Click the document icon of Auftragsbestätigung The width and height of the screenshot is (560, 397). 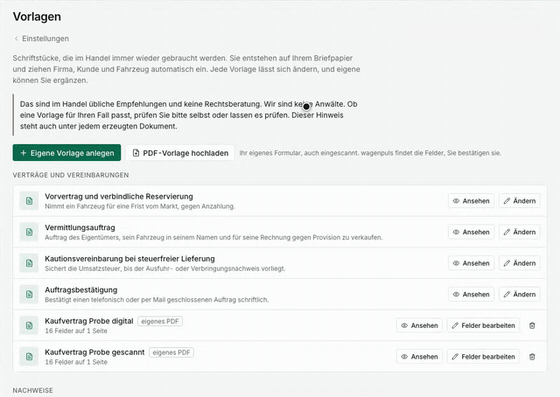click(x=29, y=295)
